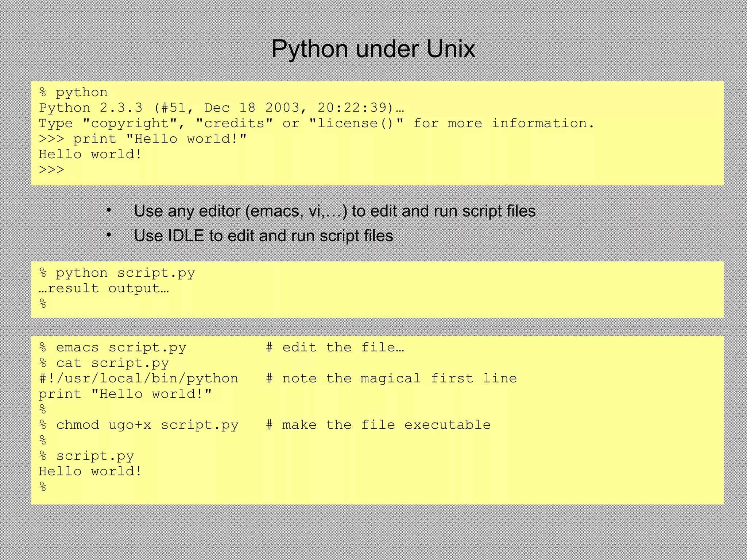
Task: Click the slide title 'Python under Unix'
Action: tap(373, 49)
